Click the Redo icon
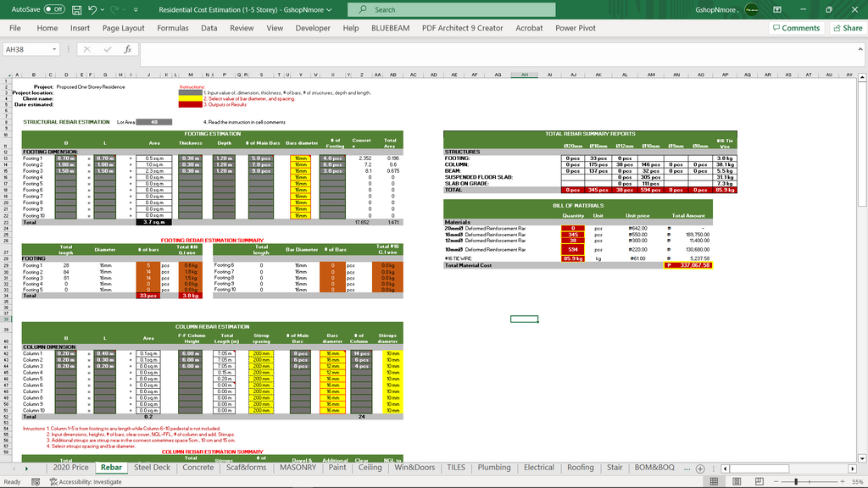Image resolution: width=868 pixels, height=488 pixels. (x=114, y=10)
